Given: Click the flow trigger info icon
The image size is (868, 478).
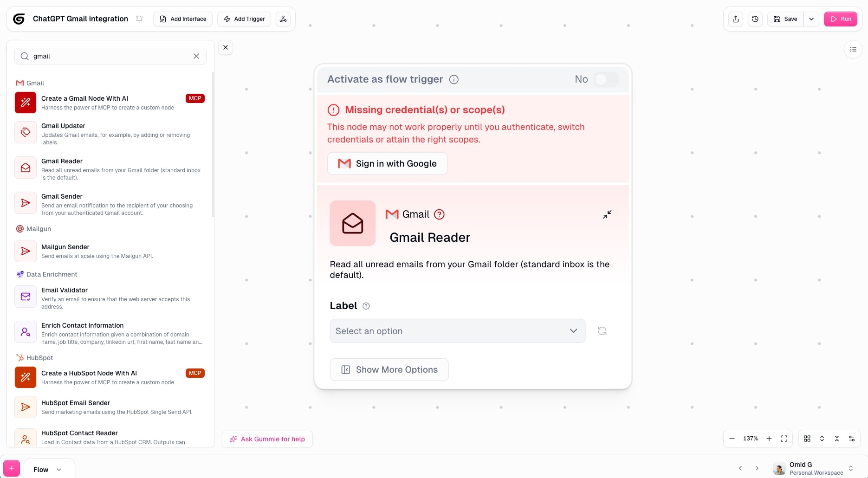Looking at the screenshot, I should tap(454, 79).
